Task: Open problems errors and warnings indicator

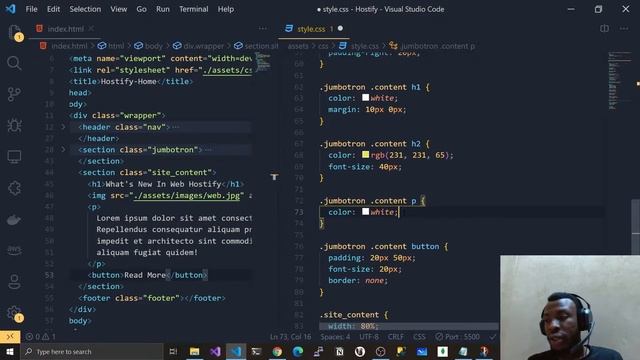Action: click(41, 337)
